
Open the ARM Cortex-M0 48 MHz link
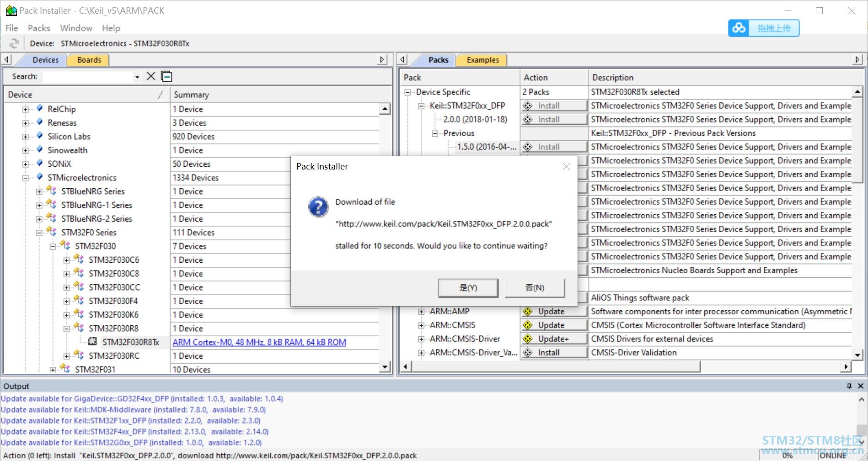point(259,342)
